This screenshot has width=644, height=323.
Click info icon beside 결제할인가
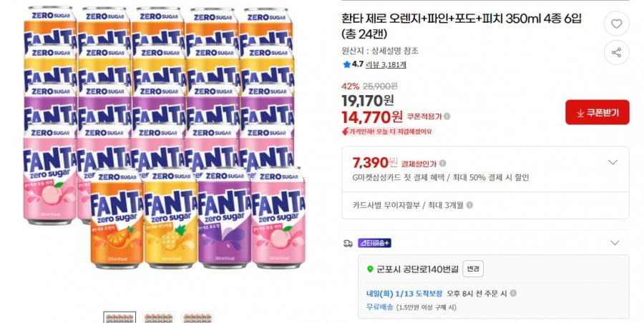point(442,163)
